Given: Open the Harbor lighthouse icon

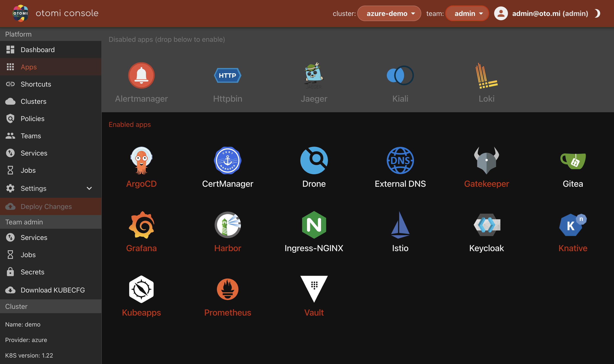Looking at the screenshot, I should (x=228, y=225).
